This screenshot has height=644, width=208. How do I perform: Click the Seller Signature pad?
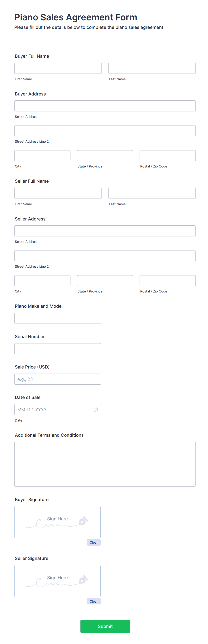(x=57, y=581)
